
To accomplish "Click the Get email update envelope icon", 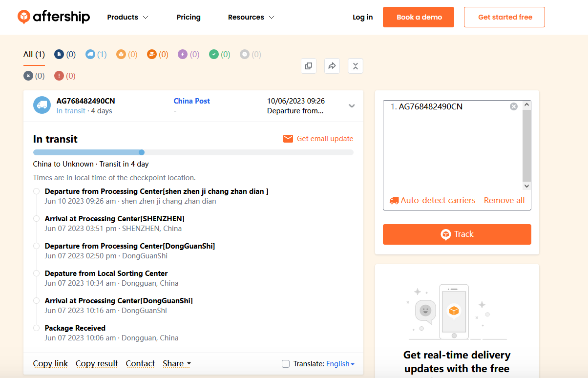I will (288, 139).
